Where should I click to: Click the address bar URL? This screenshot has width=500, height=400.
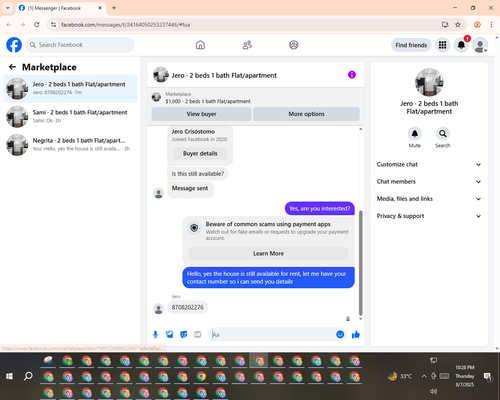[126, 25]
